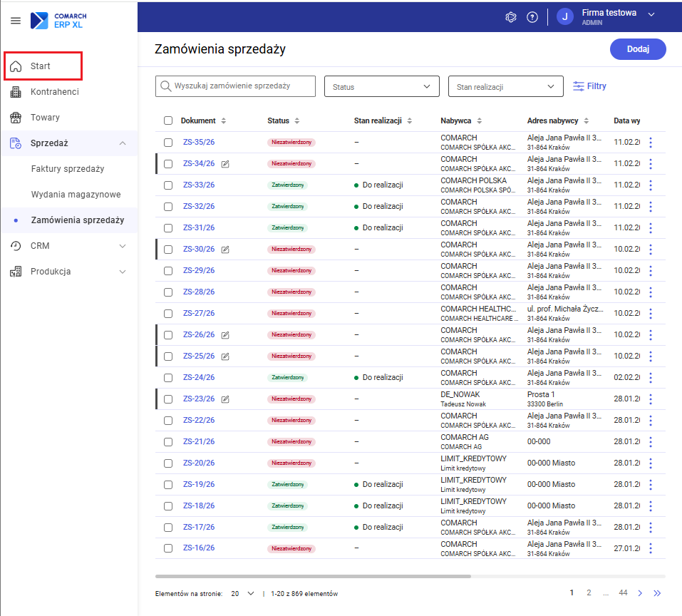The image size is (682, 616).
Task: Click the search sales order field
Action: (235, 86)
